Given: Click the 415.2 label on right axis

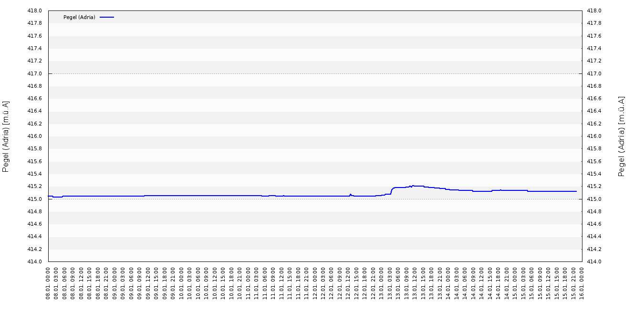Looking at the screenshot, I should [594, 187].
